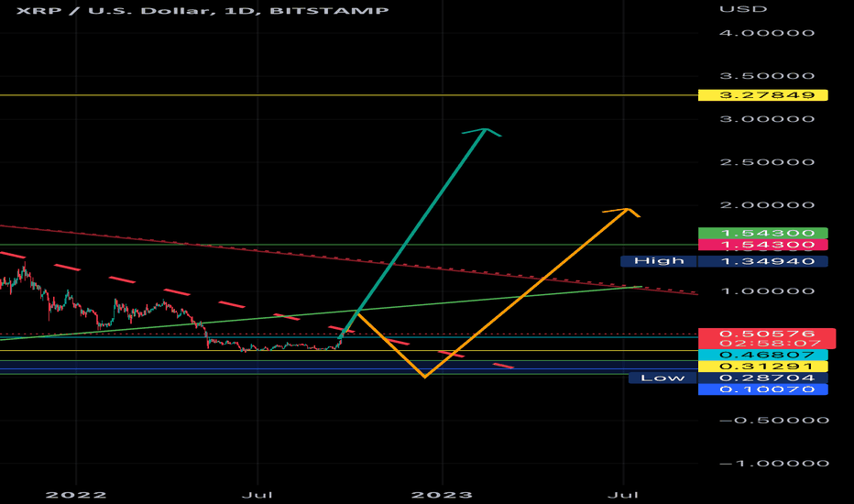Click the XRP / U.S. Dollar chart title
The image size is (854, 504).
pyautogui.click(x=203, y=10)
